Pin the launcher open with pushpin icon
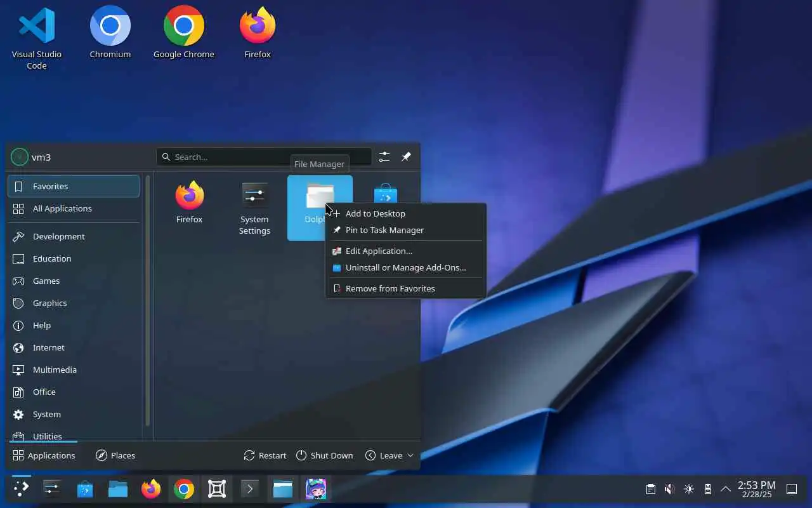Viewport: 812px width, 508px height. (406, 157)
